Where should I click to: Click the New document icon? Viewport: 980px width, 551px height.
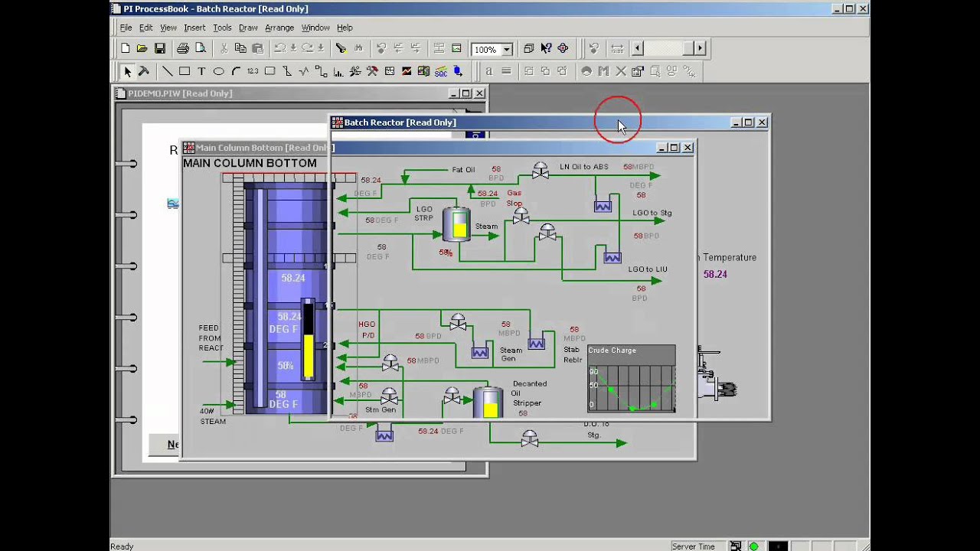126,48
